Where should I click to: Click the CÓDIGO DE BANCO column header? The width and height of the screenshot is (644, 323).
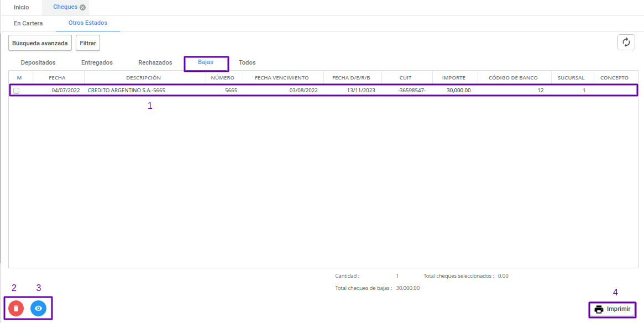514,77
